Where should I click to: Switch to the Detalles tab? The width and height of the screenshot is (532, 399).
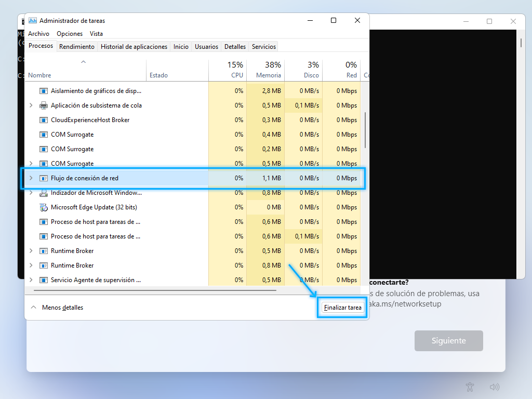point(235,46)
